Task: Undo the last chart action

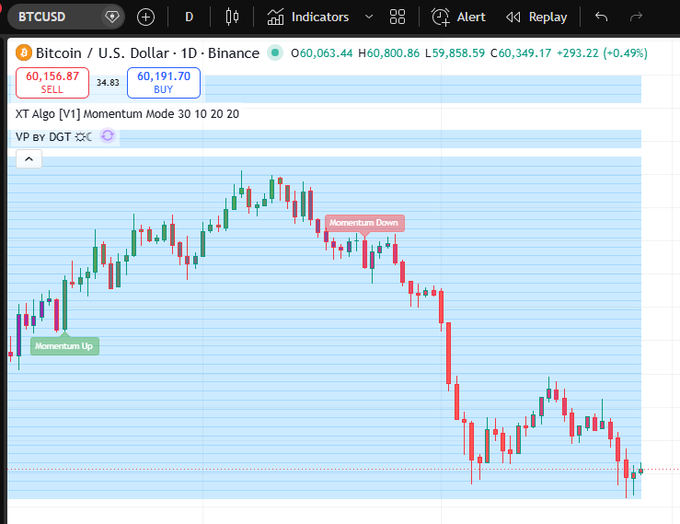Action: point(602,17)
